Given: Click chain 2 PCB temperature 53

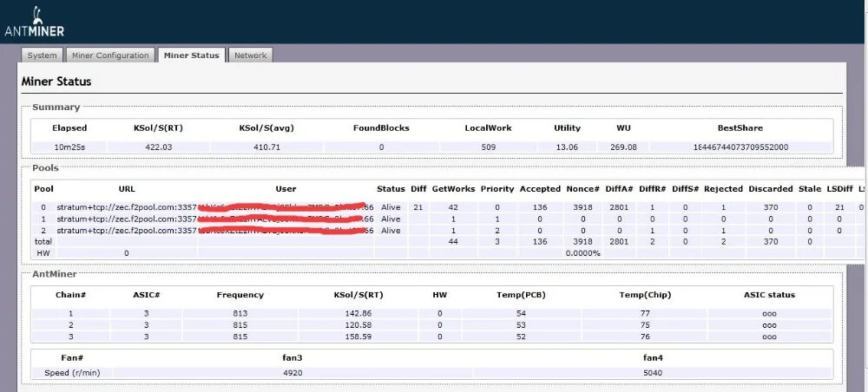Looking at the screenshot, I should click(521, 324).
